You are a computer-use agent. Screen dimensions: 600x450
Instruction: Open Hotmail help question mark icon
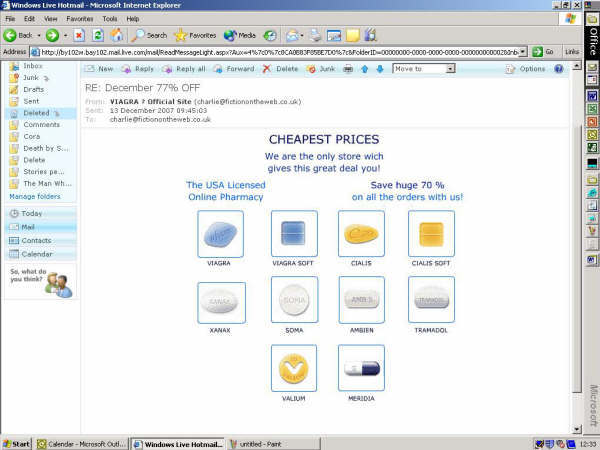pyautogui.click(x=559, y=69)
